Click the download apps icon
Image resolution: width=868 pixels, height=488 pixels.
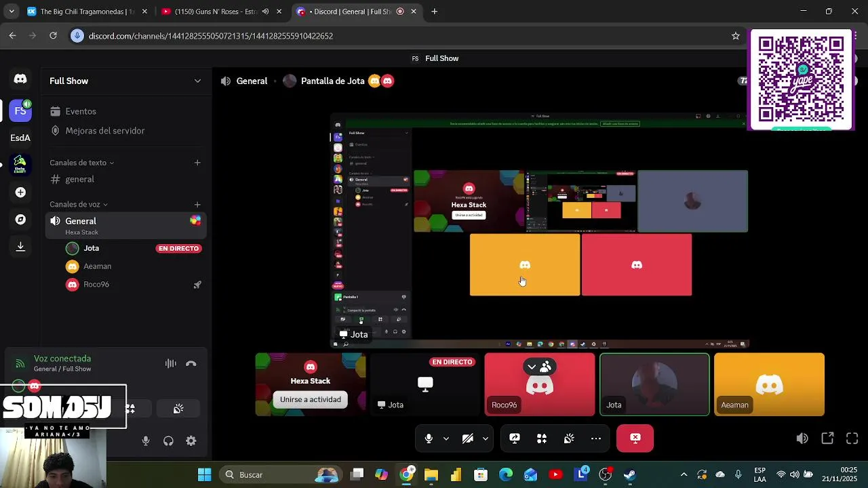[x=20, y=247]
